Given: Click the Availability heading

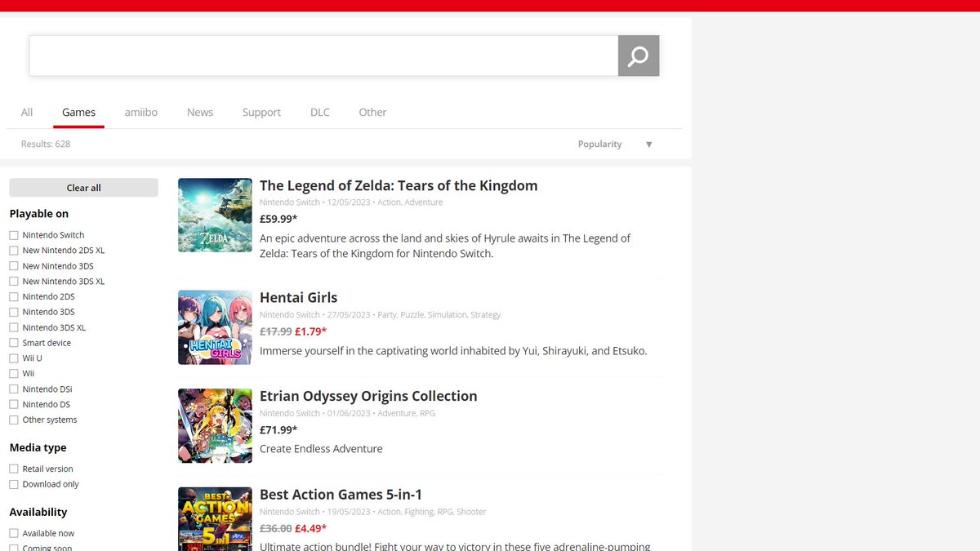Looking at the screenshot, I should point(38,513).
